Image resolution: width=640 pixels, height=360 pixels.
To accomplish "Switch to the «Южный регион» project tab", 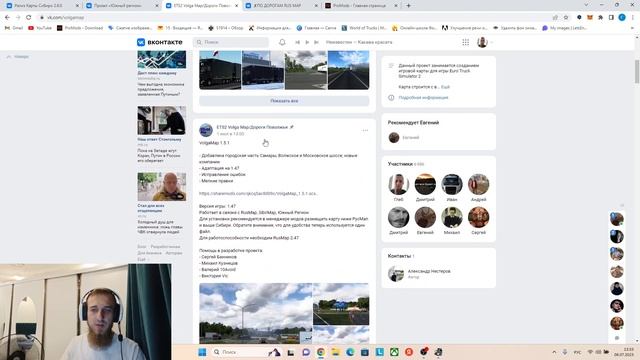I will [x=122, y=6].
